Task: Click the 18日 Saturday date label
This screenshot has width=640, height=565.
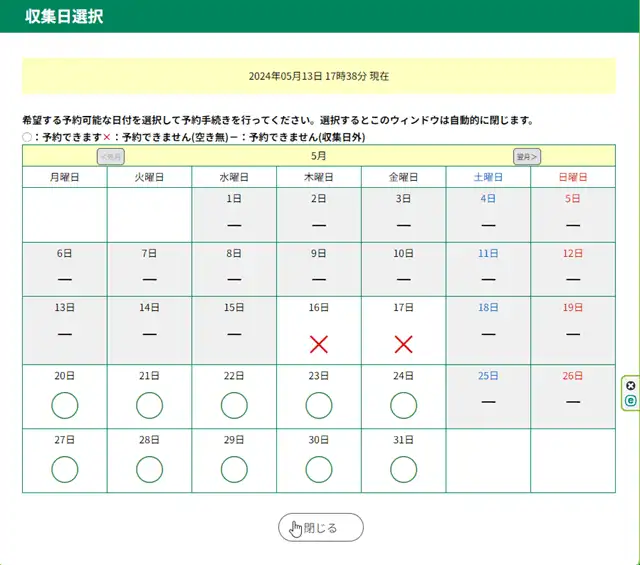Action: coord(488,307)
